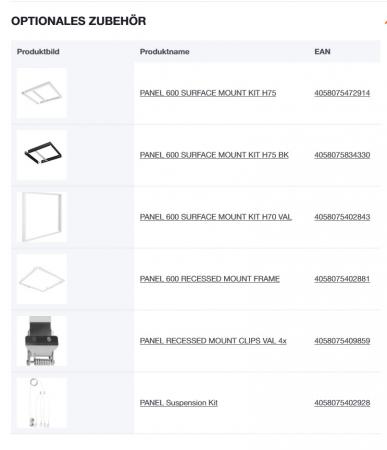The image size is (387, 450).
Task: Collapse the Optionales Zubehör section arrow
Action: click(x=385, y=21)
